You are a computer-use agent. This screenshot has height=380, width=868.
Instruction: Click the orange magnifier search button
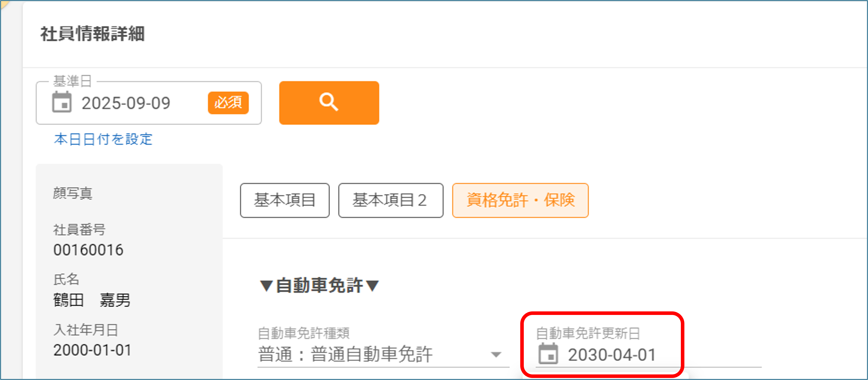pyautogui.click(x=329, y=103)
